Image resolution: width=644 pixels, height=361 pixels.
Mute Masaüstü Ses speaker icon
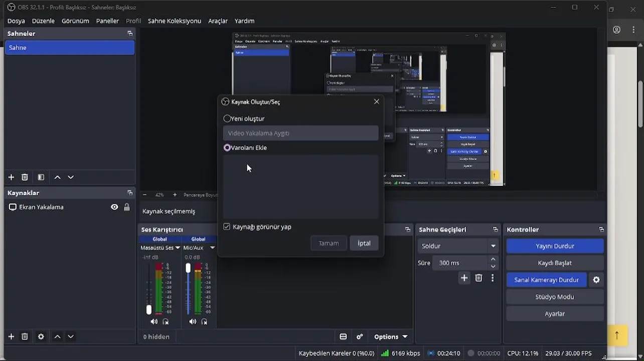154,321
